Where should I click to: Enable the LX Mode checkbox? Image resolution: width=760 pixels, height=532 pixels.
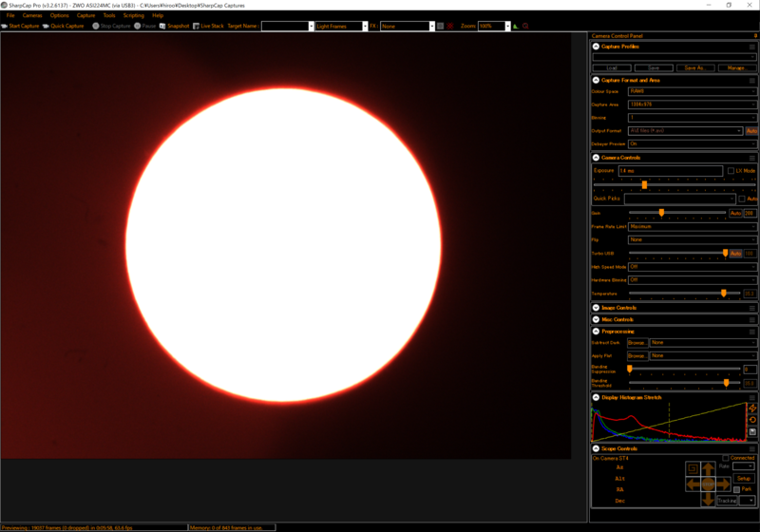731,171
